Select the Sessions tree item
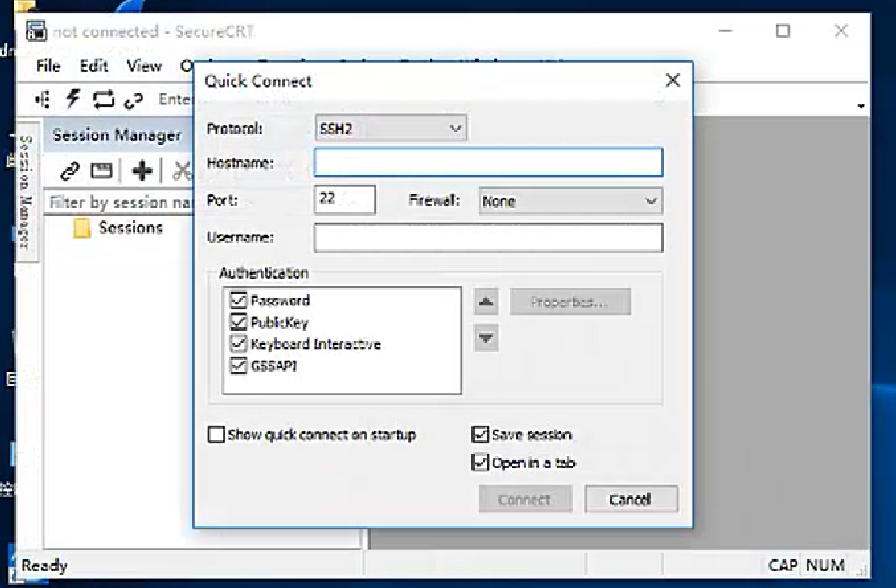The image size is (896, 588). 130,228
